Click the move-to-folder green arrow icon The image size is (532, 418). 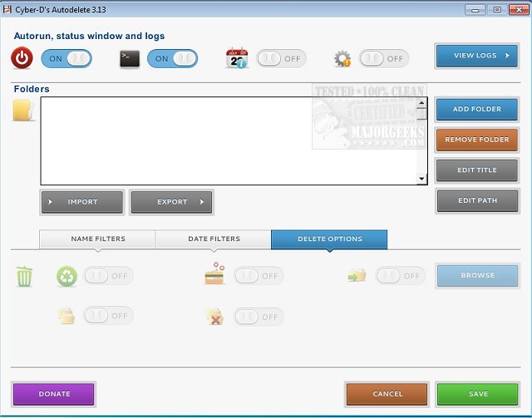(357, 276)
